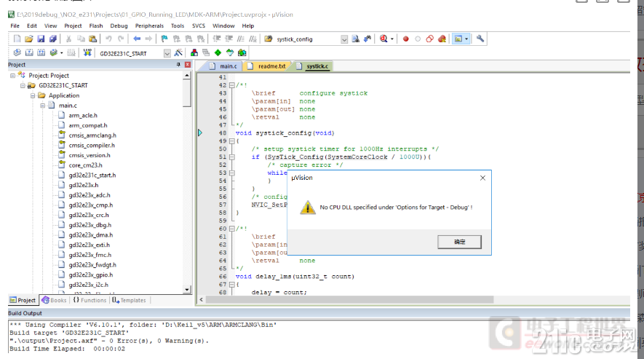Fold the comment block at line 42

pos(231,85)
